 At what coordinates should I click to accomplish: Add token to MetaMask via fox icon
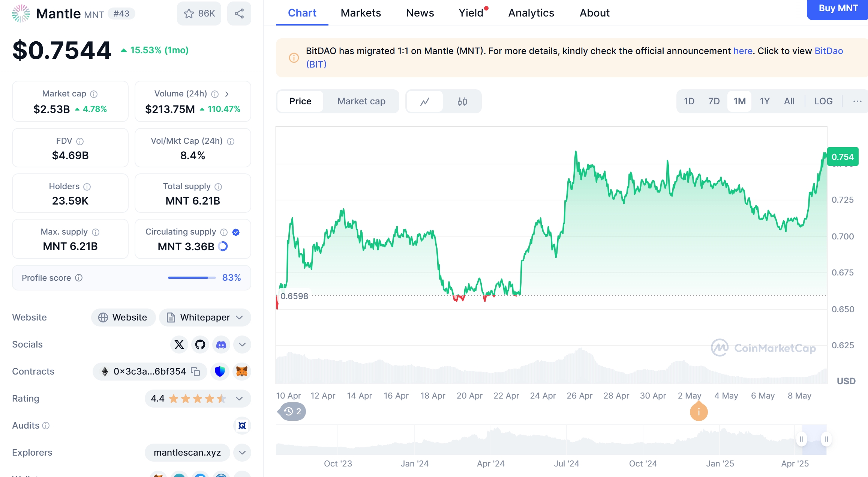pos(242,372)
